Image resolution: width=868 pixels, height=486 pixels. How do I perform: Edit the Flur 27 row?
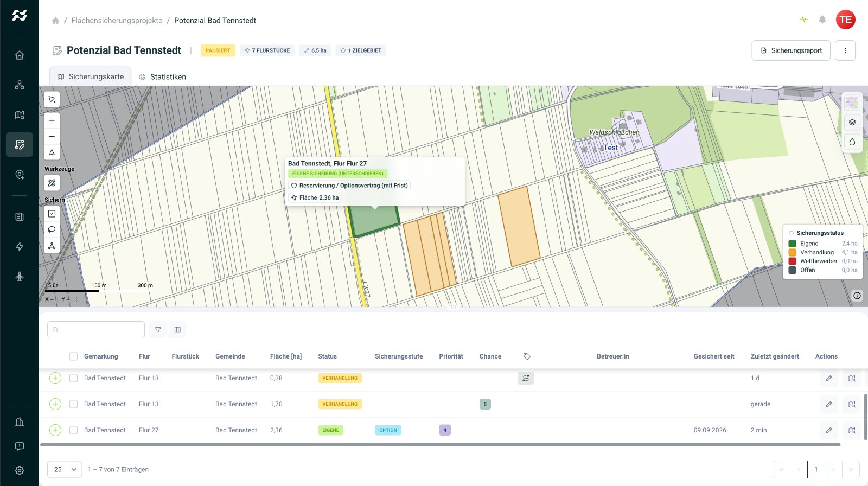pos(829,430)
